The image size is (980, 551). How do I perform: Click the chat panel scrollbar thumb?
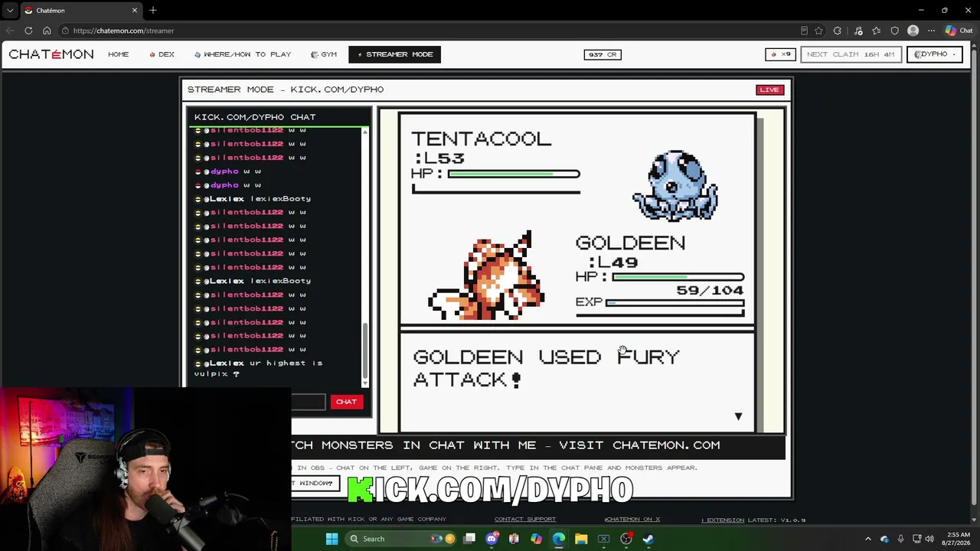[365, 351]
